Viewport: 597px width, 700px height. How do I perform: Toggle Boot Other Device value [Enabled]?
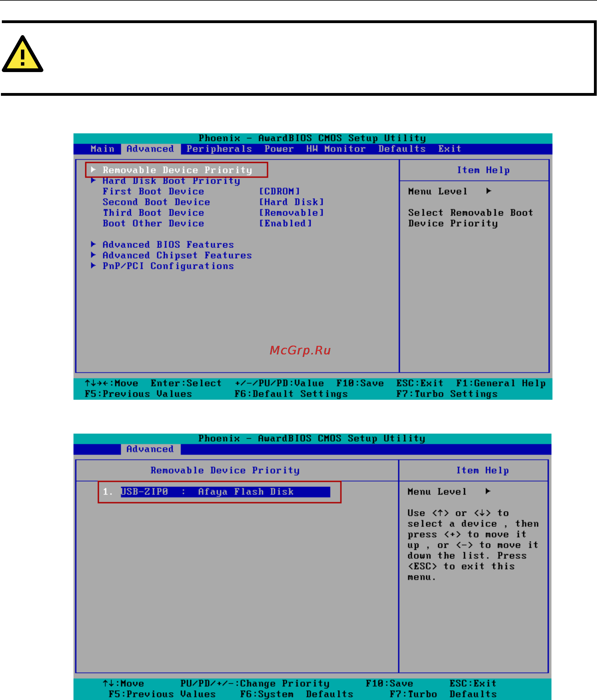click(285, 223)
